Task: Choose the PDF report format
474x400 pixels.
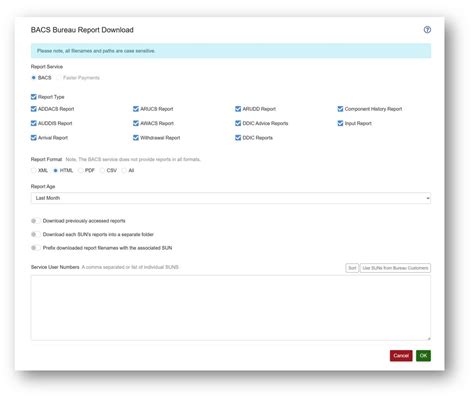Action: (x=81, y=170)
